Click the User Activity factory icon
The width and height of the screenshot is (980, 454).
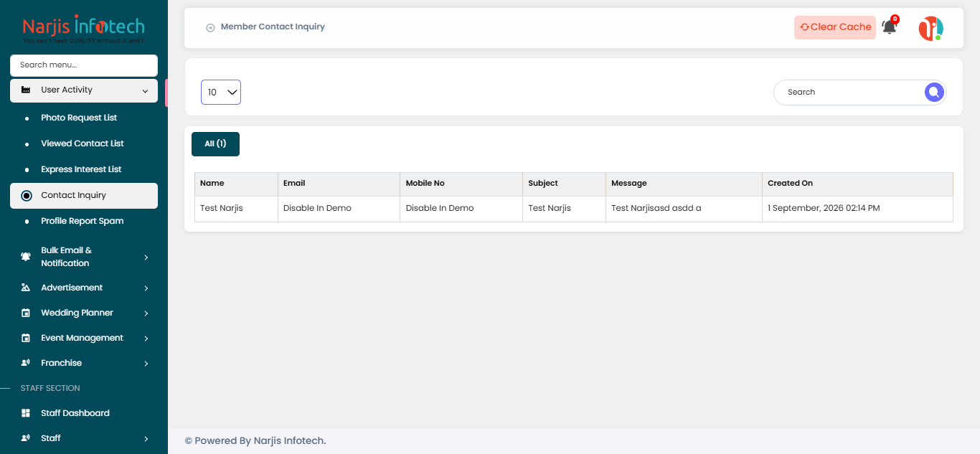click(x=26, y=90)
